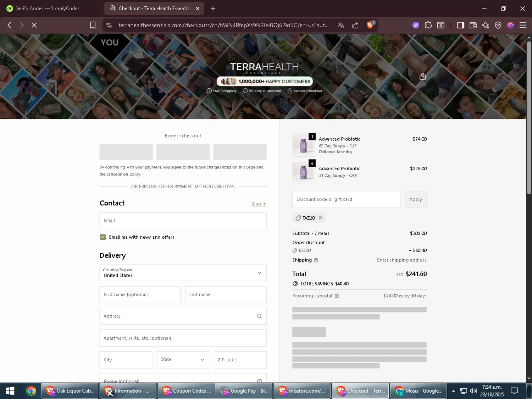The height and width of the screenshot is (399, 532).
Task: Click the recurring subtotal help icon
Action: coord(337,296)
